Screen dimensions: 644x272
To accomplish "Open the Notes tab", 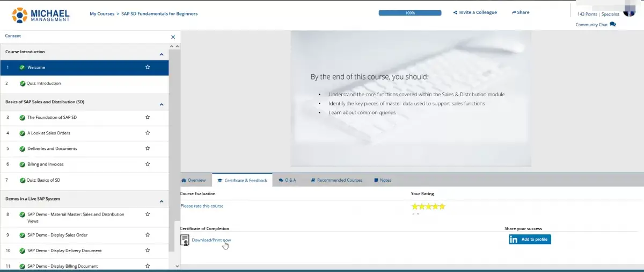I will point(383,180).
